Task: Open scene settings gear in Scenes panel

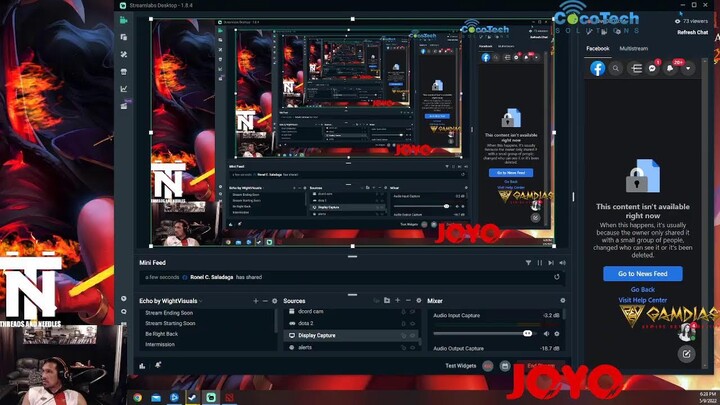Action: coord(275,301)
